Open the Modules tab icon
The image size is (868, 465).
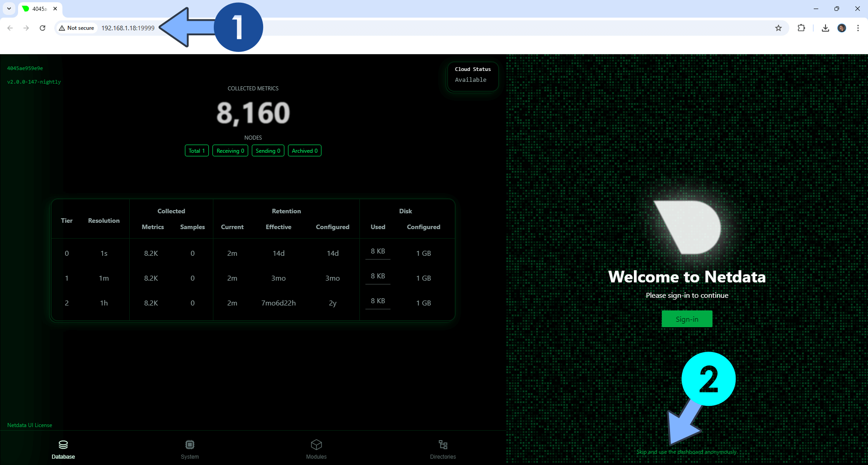point(316,445)
